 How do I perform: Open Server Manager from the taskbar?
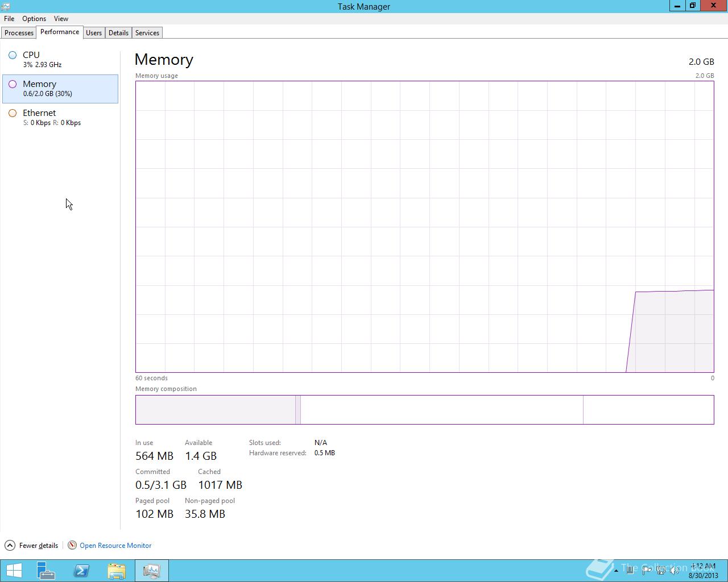(x=46, y=571)
